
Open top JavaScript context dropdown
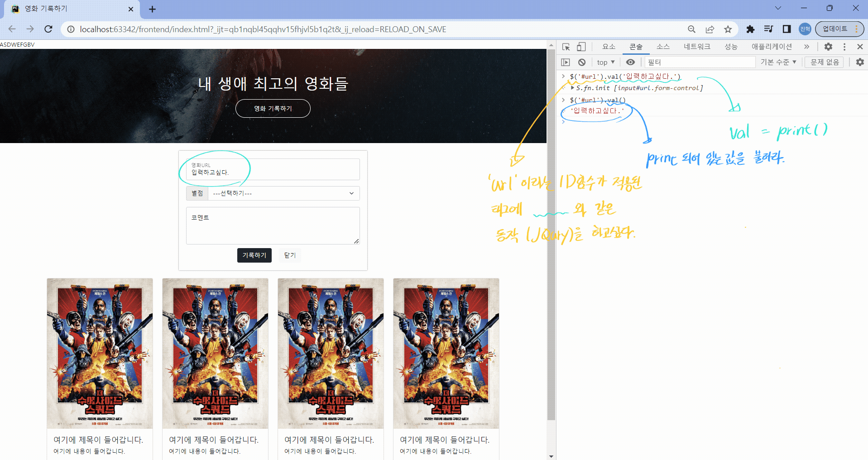pos(606,62)
